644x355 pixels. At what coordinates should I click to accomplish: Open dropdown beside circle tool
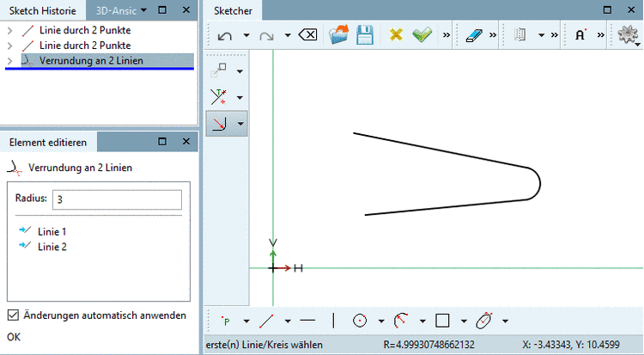pos(381,321)
